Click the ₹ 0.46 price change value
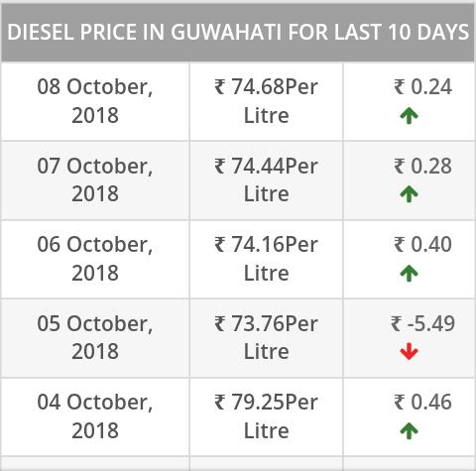476x471 pixels. 422,403
